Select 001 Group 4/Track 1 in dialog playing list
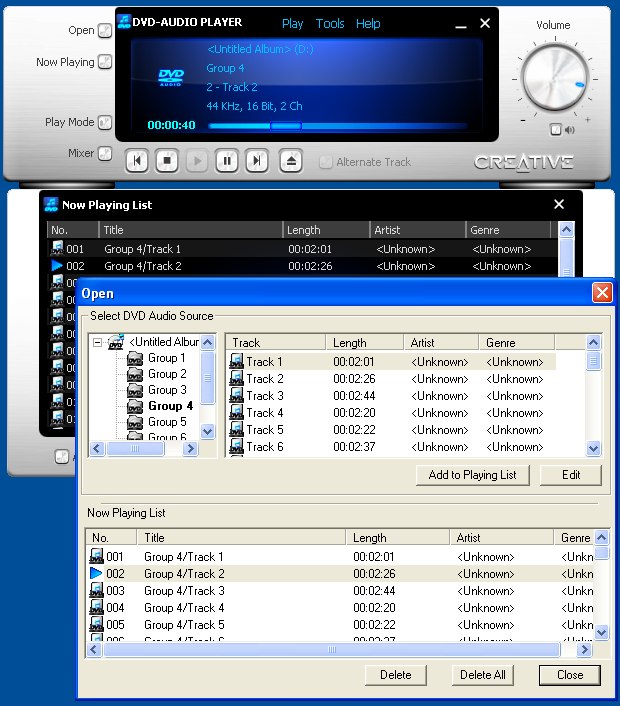This screenshot has width=620, height=706. coord(340,557)
